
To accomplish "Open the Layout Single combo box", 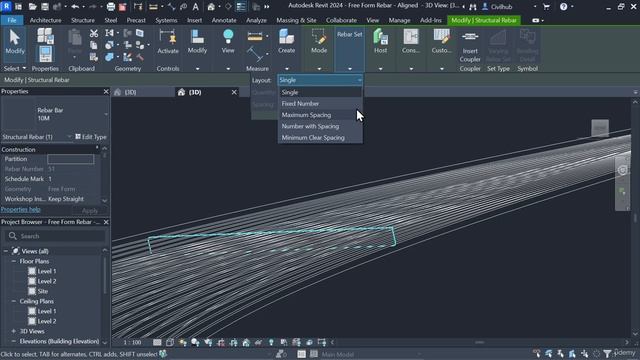I will click(320, 80).
